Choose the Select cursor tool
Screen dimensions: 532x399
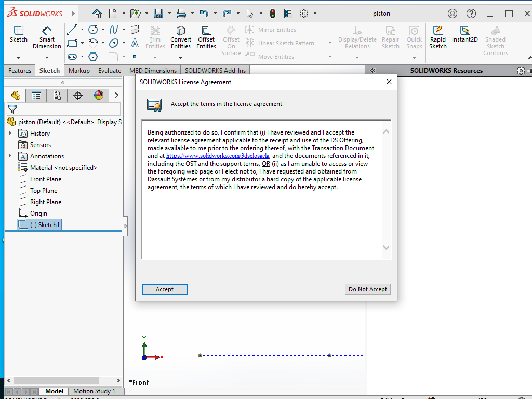(x=250, y=14)
